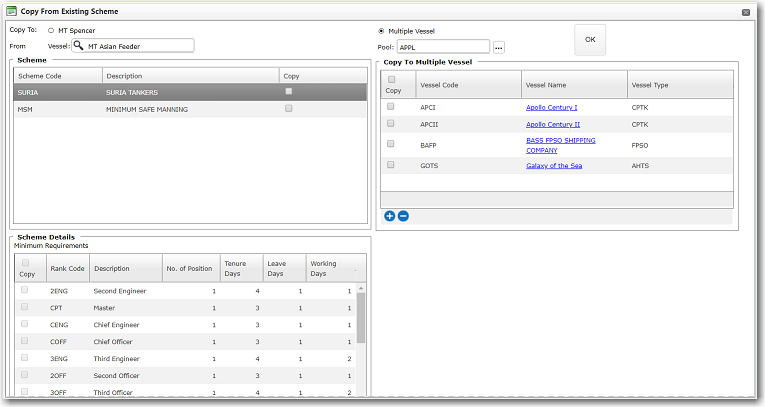Click the blue plus add-vessel icon

(x=389, y=216)
